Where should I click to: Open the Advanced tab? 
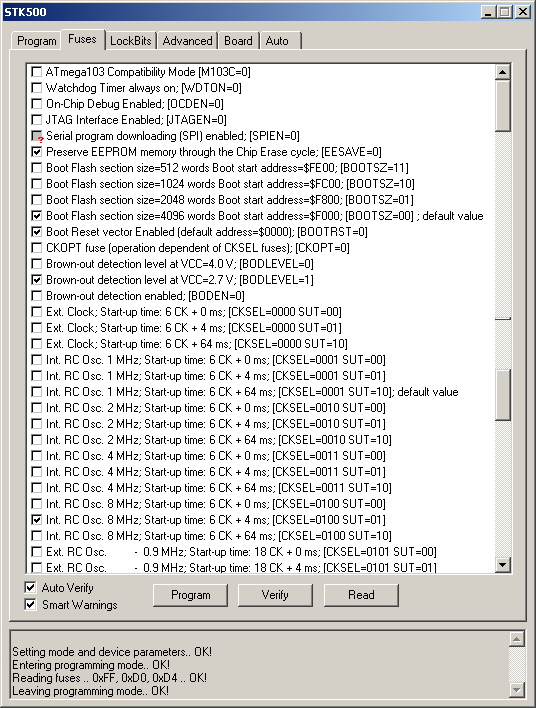coord(187,41)
